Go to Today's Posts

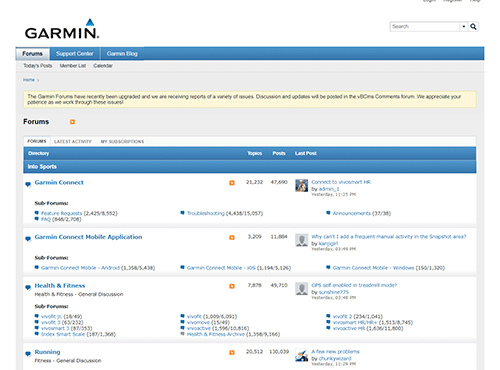38,66
